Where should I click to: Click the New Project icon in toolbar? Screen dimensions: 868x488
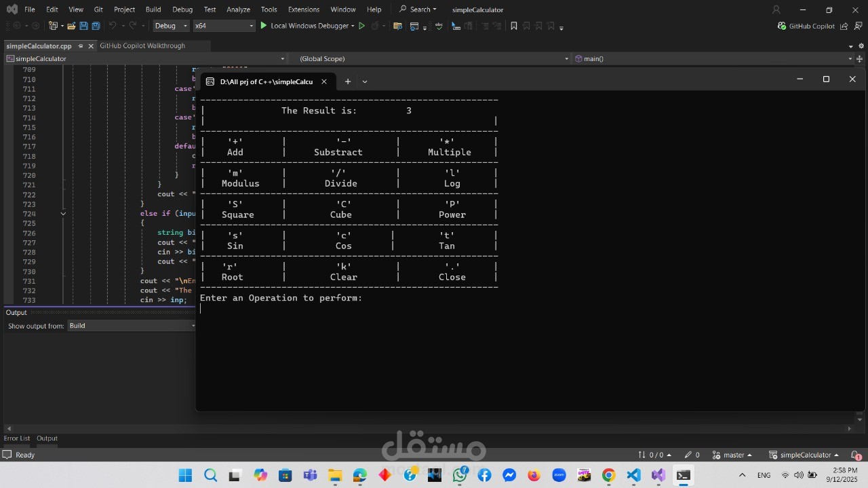[53, 26]
